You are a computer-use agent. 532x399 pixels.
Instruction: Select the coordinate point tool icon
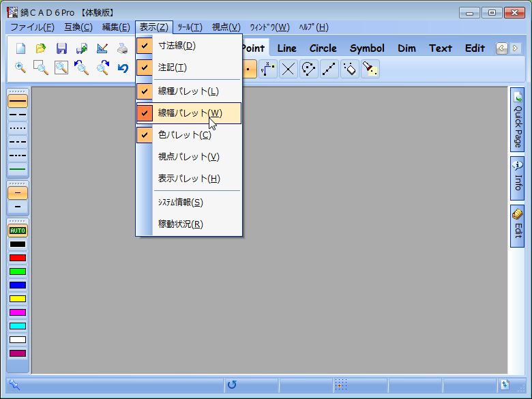click(x=267, y=69)
